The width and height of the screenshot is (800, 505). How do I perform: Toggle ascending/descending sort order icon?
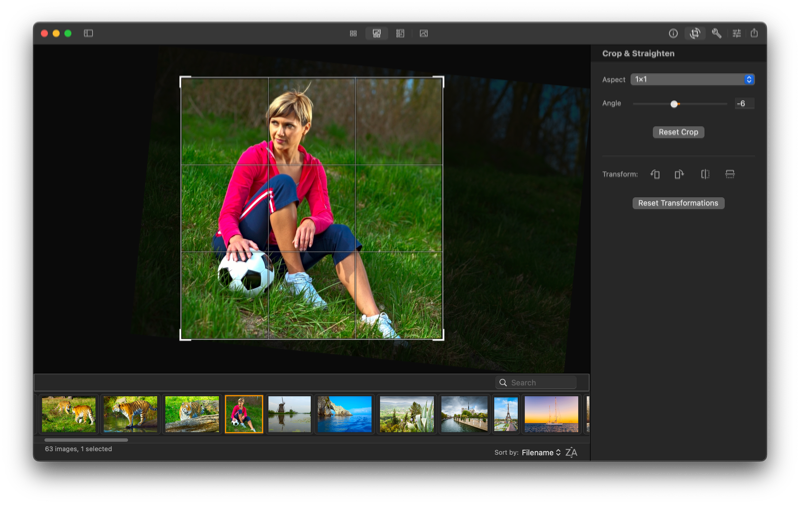click(x=571, y=453)
